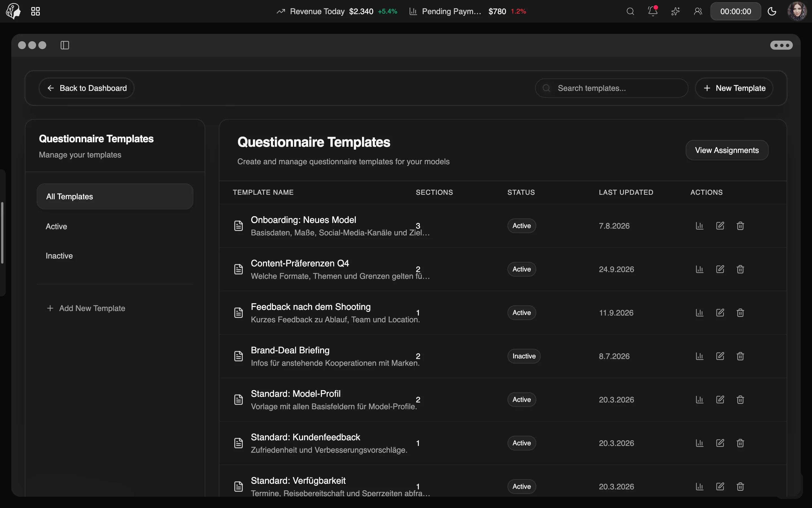Screen dimensions: 812x508
Task: Go Back to Dashboard
Action: pyautogui.click(x=87, y=88)
